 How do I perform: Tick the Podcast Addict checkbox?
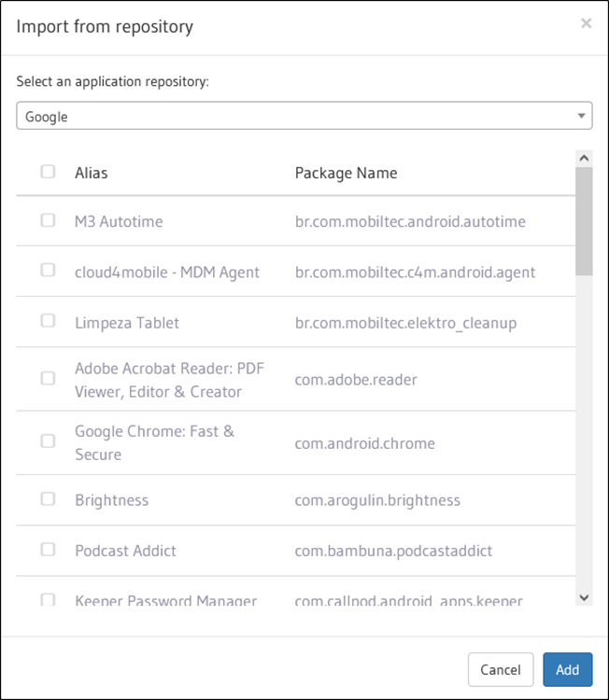click(x=48, y=549)
